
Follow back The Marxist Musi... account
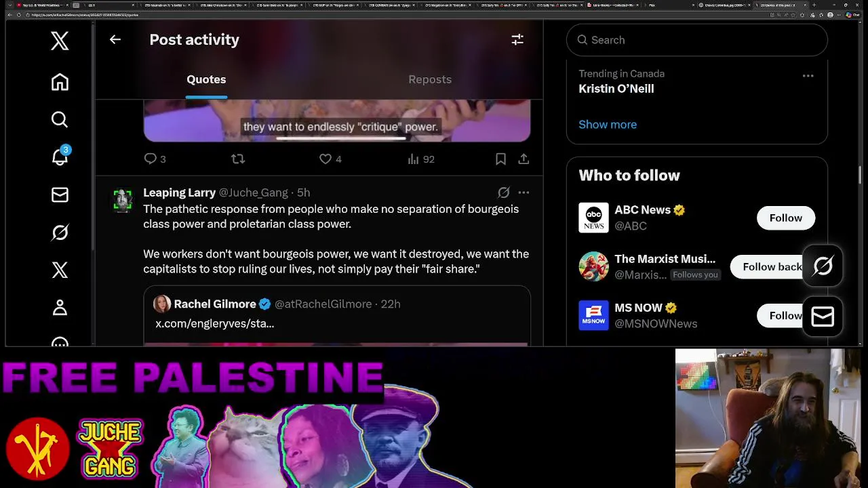click(x=772, y=266)
